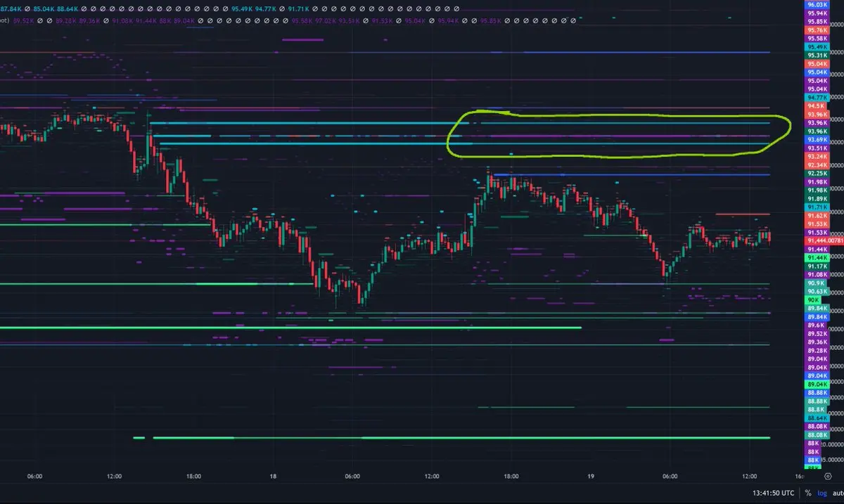Select the 94.77K price axis label
The width and height of the screenshot is (844, 504).
[x=817, y=98]
